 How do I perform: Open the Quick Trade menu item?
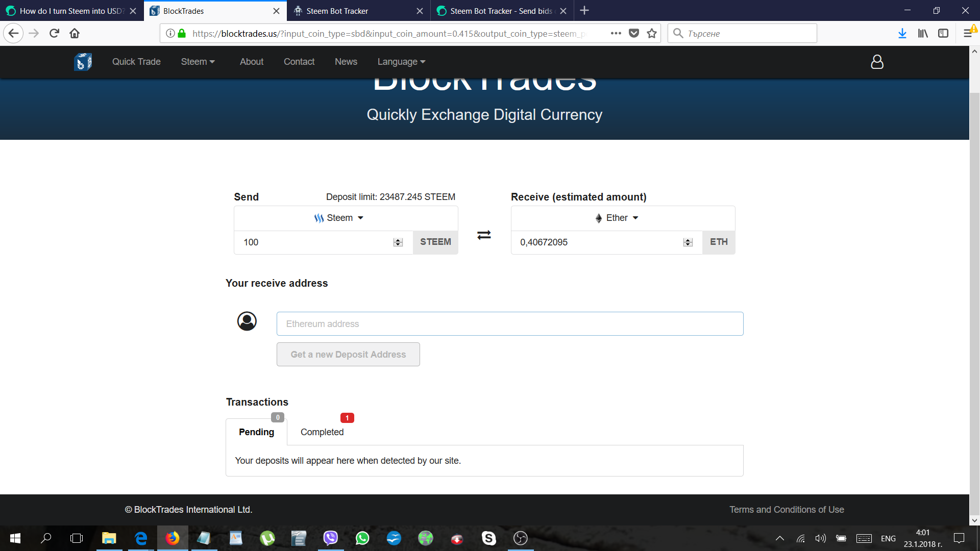pyautogui.click(x=136, y=62)
